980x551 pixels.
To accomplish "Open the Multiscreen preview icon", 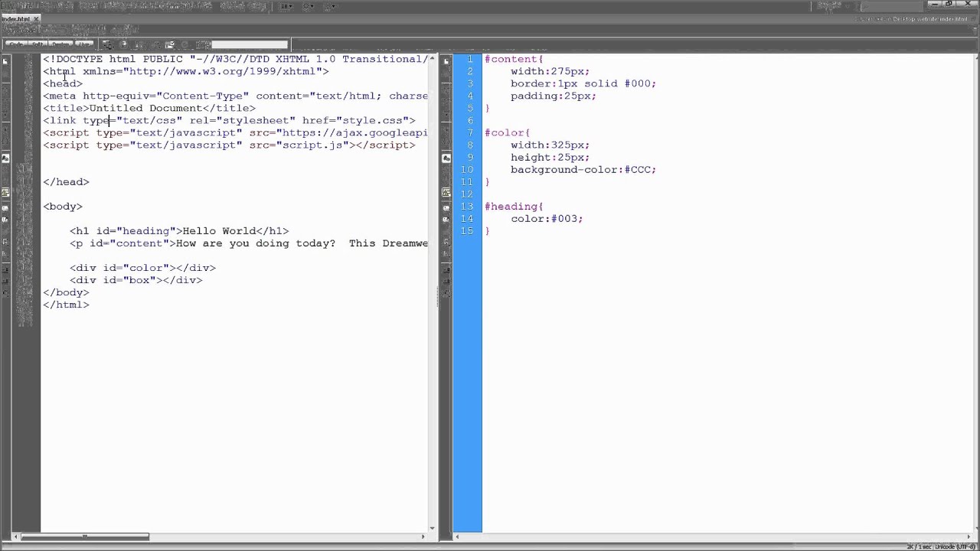I will (x=109, y=44).
